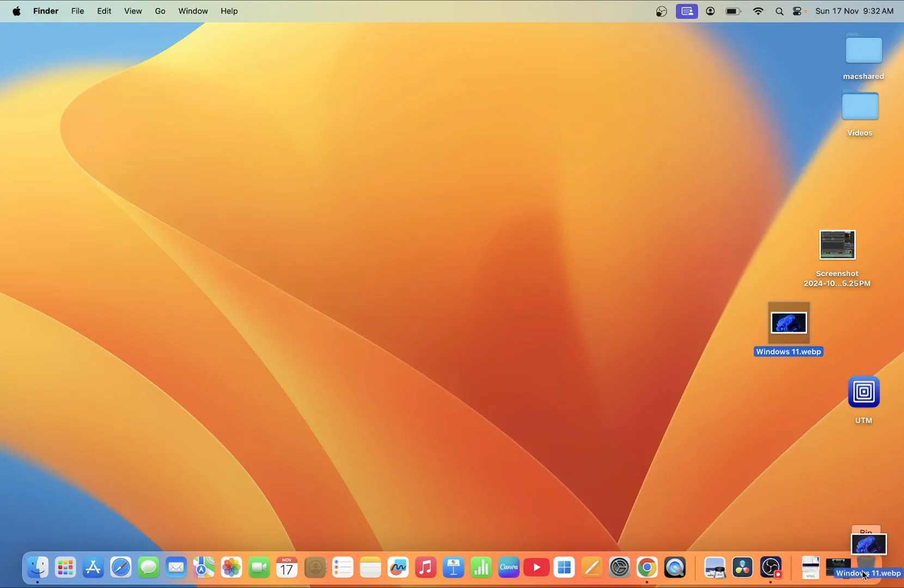Select the UTM app icon on desktop
904x588 pixels.
(x=864, y=392)
